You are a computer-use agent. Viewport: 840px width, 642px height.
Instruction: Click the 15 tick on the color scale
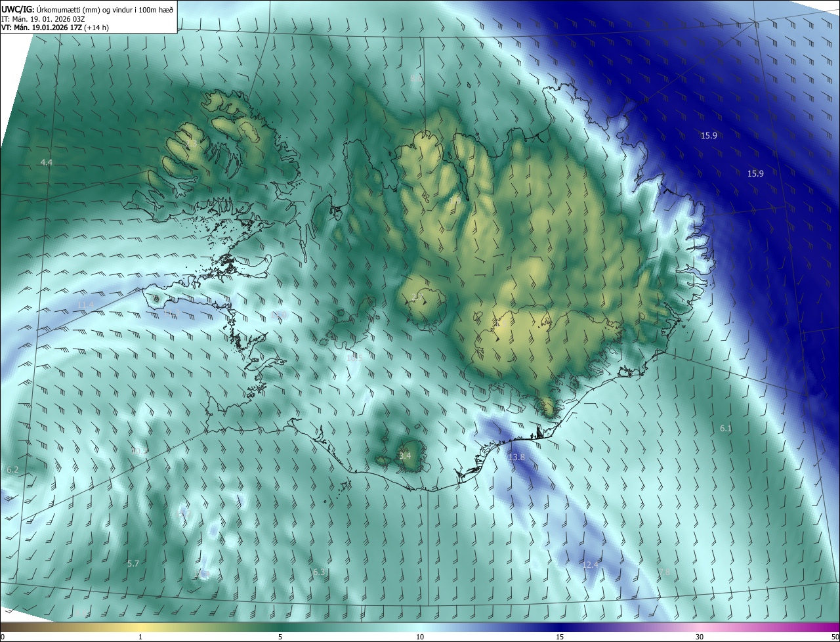click(560, 637)
